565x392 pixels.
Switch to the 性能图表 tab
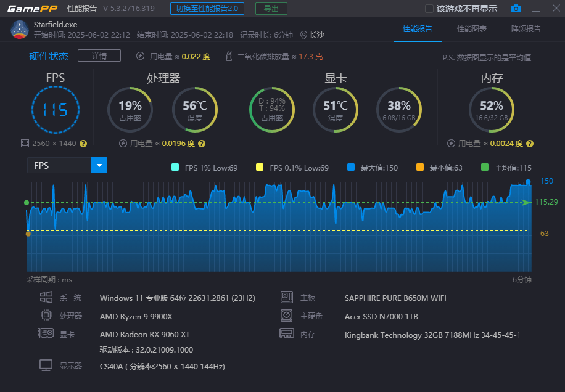tap(472, 29)
